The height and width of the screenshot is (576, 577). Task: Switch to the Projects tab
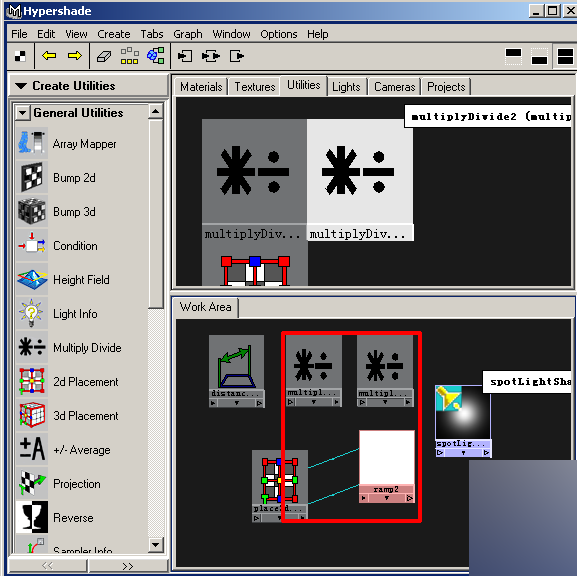click(x=446, y=87)
